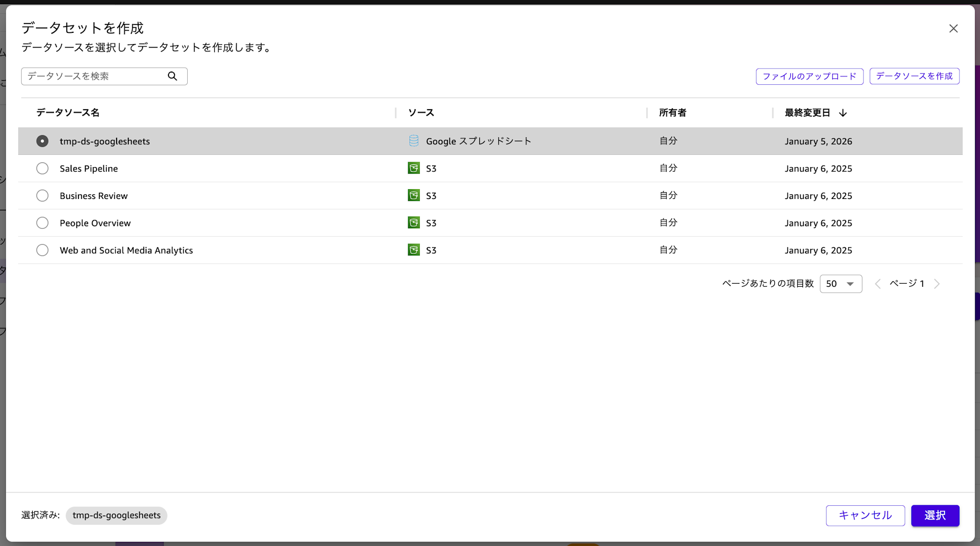Image resolution: width=980 pixels, height=546 pixels.
Task: Click the search magnifier icon
Action: (x=172, y=76)
